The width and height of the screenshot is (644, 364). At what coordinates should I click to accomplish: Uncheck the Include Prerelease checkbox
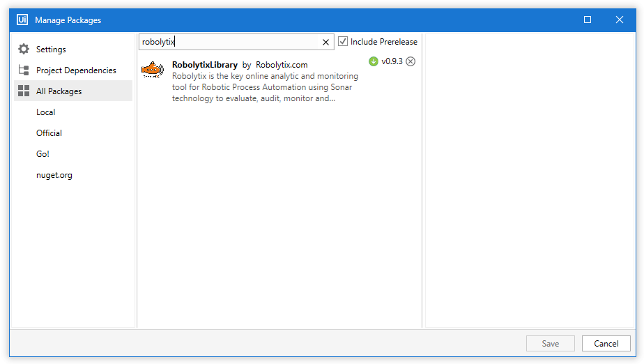point(343,42)
